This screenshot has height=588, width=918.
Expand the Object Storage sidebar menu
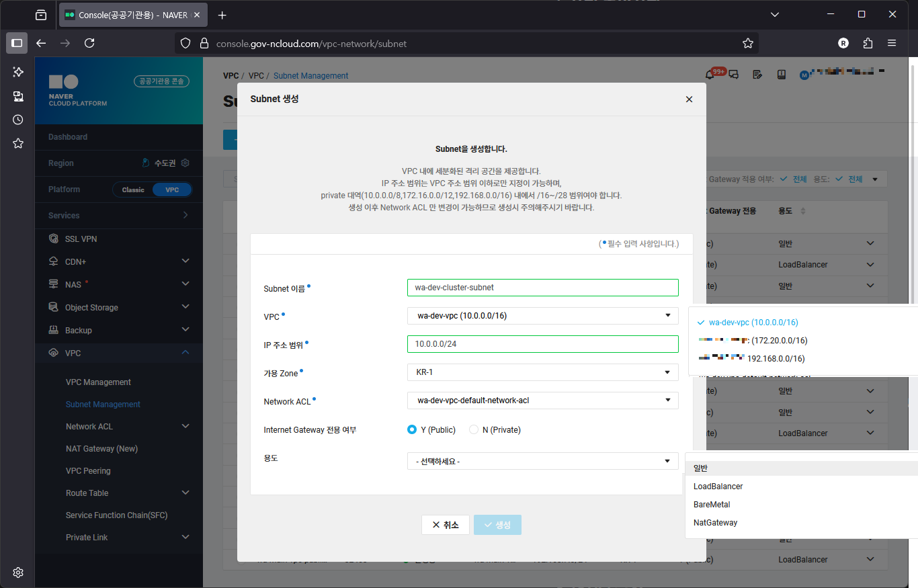click(185, 307)
